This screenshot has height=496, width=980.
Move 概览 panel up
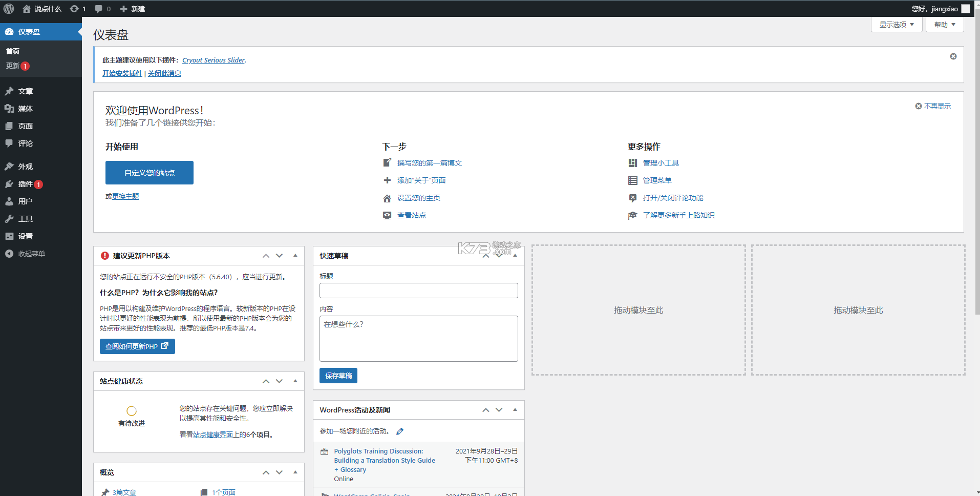pyautogui.click(x=266, y=472)
